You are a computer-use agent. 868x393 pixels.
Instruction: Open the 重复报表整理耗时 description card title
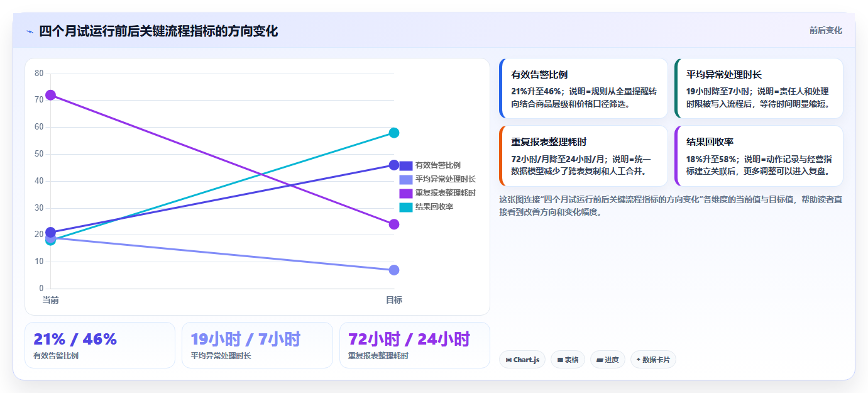coord(549,141)
